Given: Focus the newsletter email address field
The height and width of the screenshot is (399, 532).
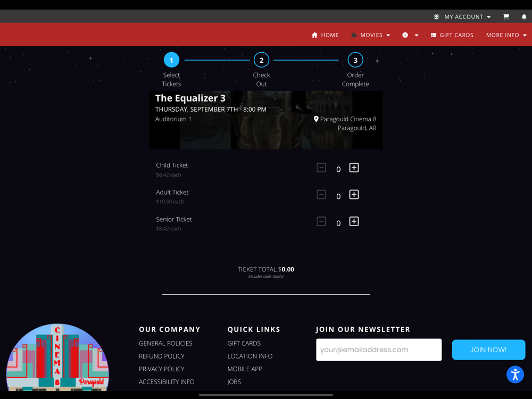Looking at the screenshot, I should (x=379, y=350).
